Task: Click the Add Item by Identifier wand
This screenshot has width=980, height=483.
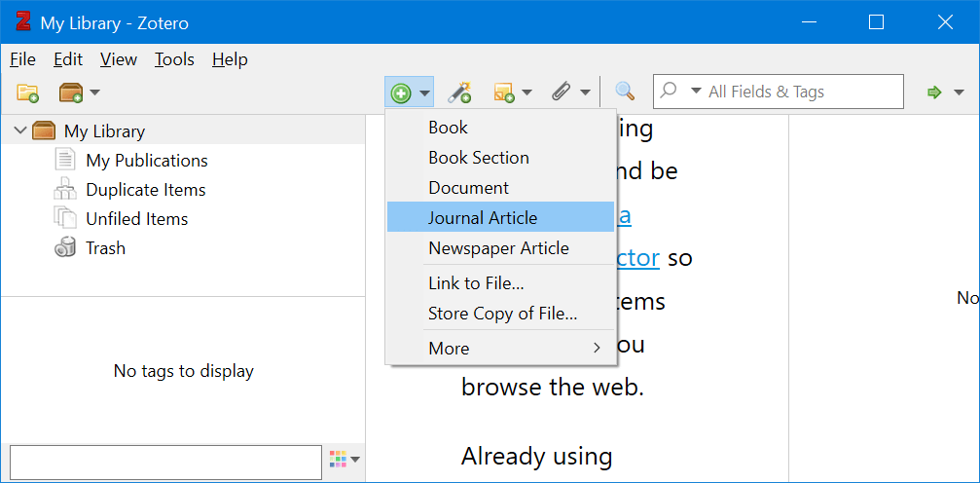Action: click(459, 93)
